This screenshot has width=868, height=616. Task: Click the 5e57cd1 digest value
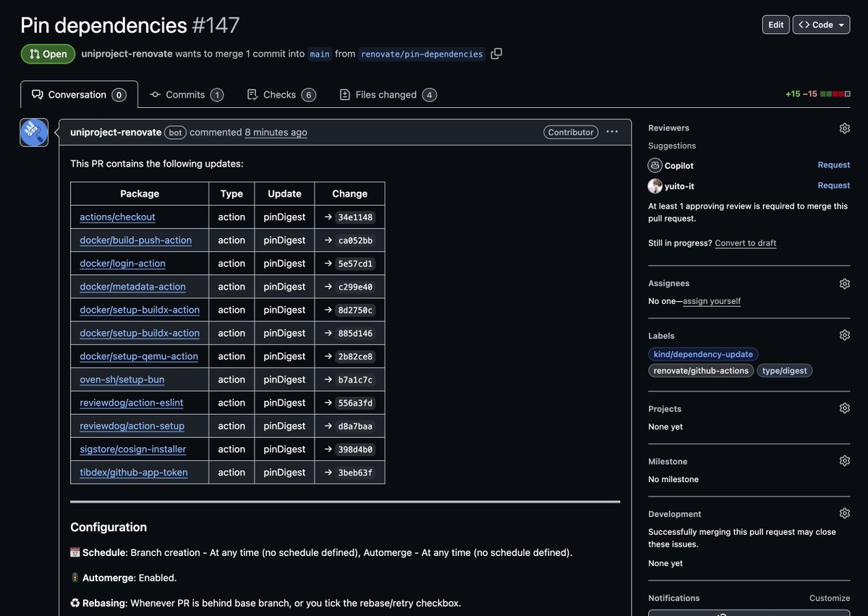click(x=355, y=263)
